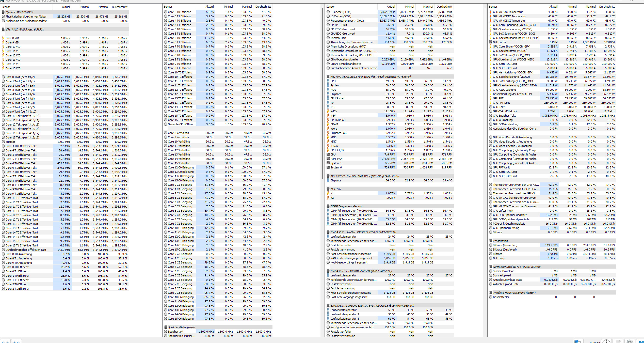Select the Vcore voltage row
The width and height of the screenshot is (644, 343).
pos(334,129)
